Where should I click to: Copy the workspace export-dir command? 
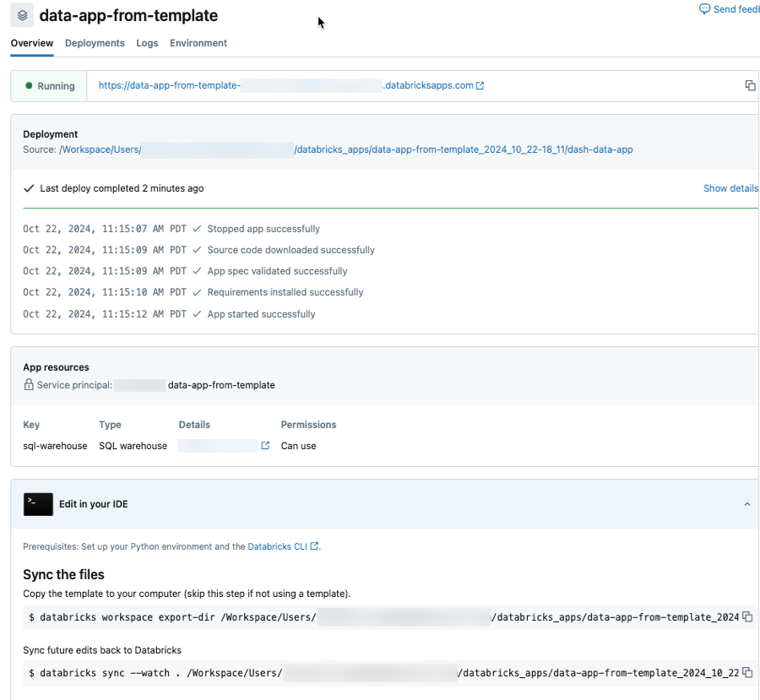click(x=747, y=617)
